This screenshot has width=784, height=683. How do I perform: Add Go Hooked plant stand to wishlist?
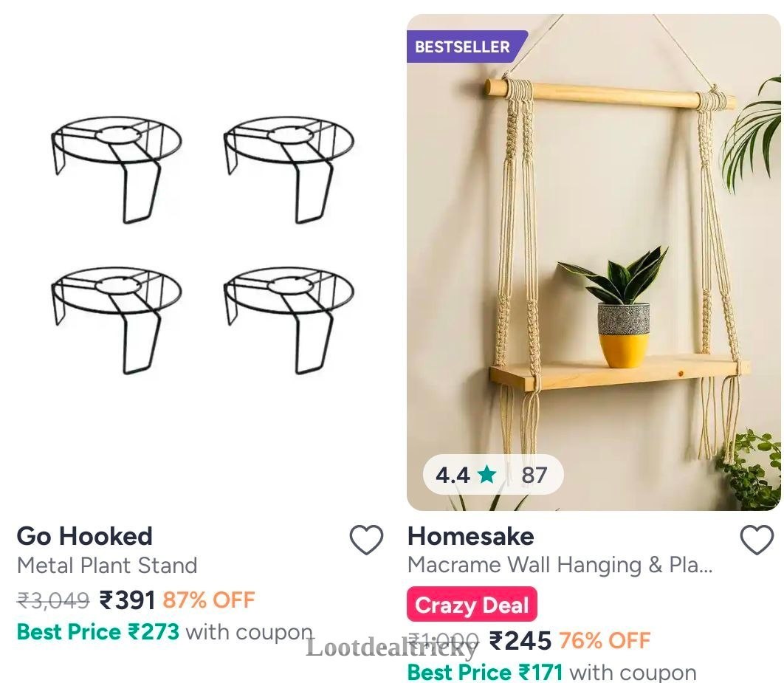coord(366,540)
